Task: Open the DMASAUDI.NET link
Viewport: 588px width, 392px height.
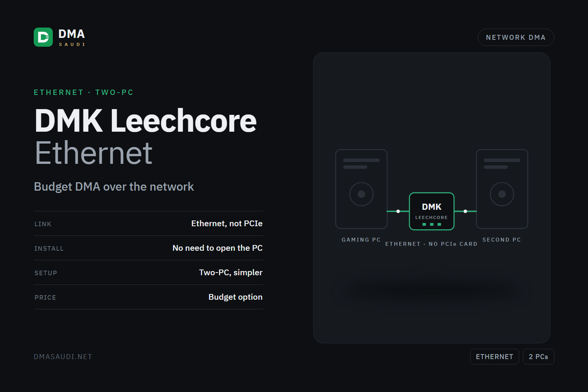Action: (x=63, y=357)
